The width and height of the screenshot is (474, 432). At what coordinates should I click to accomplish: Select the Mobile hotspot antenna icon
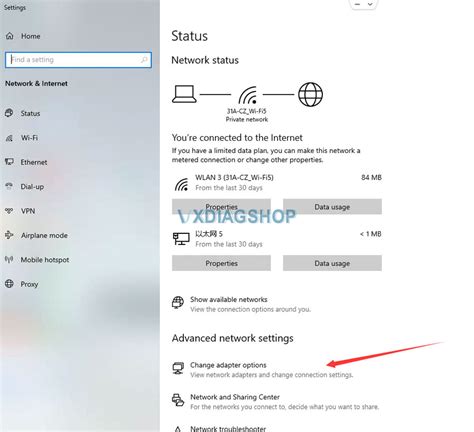pos(9,259)
